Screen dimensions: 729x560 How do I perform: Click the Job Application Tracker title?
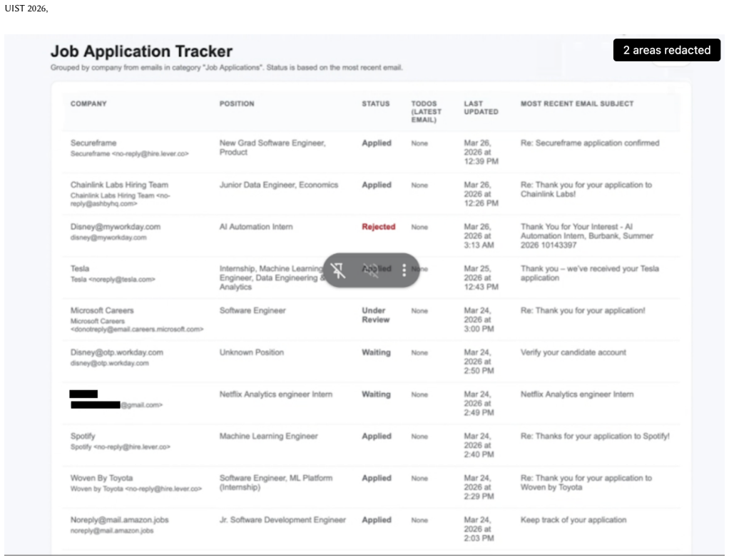[x=141, y=51]
